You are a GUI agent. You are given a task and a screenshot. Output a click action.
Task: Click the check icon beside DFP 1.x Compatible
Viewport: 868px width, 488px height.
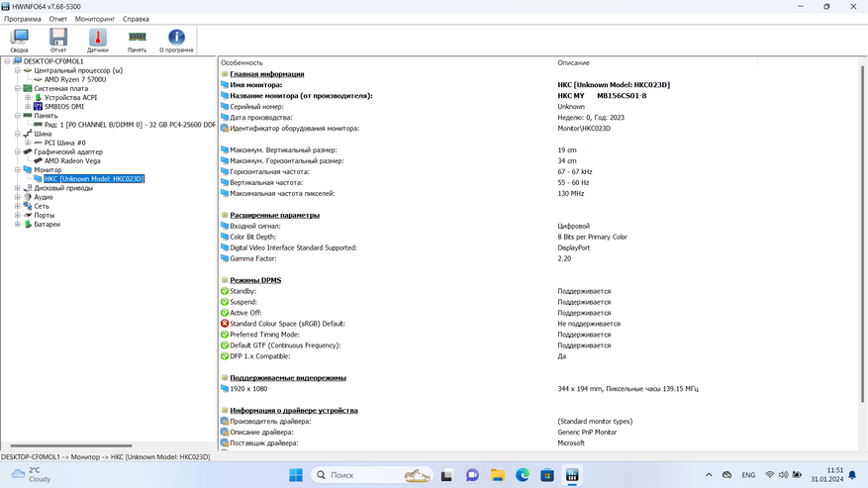[225, 356]
